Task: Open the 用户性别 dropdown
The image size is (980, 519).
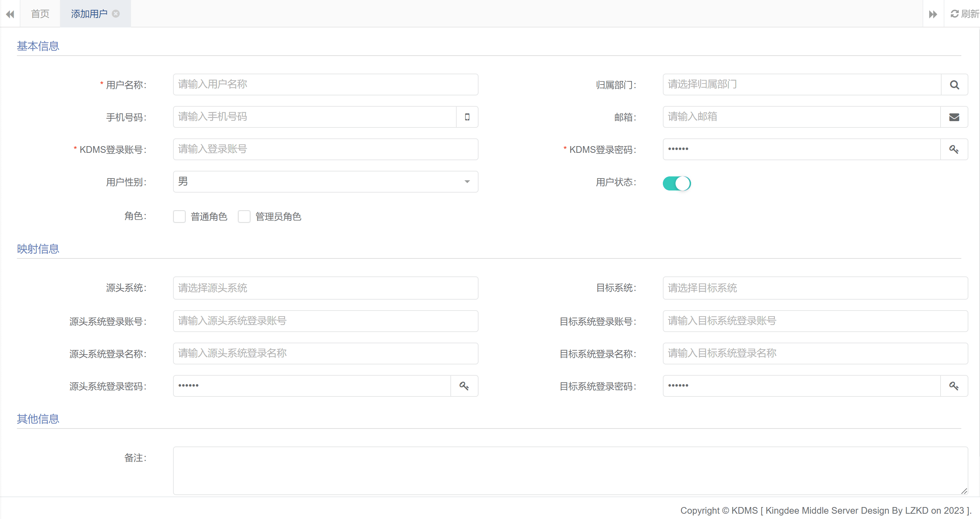Action: coord(325,182)
